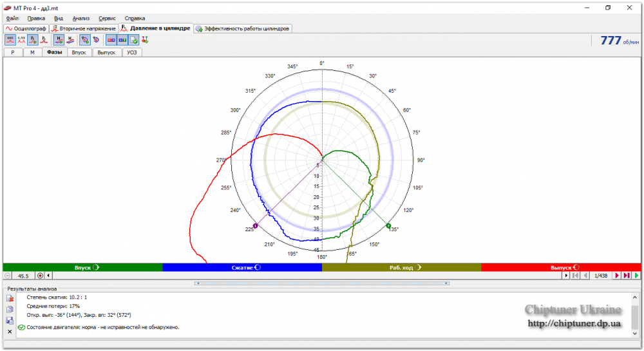This screenshot has height=351, width=644.
Task: Switch to the Осциллограф tab
Action: click(26, 28)
